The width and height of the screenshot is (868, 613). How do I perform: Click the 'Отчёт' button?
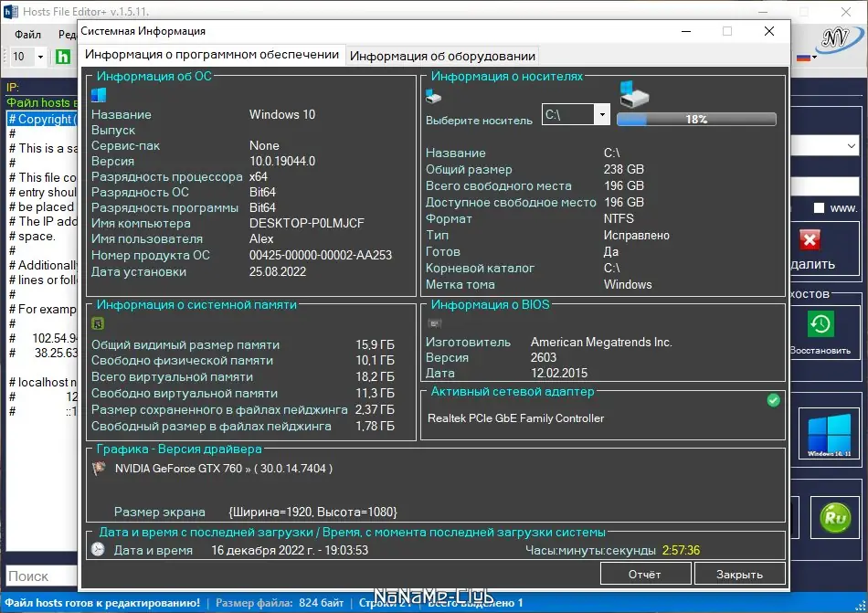pyautogui.click(x=645, y=575)
